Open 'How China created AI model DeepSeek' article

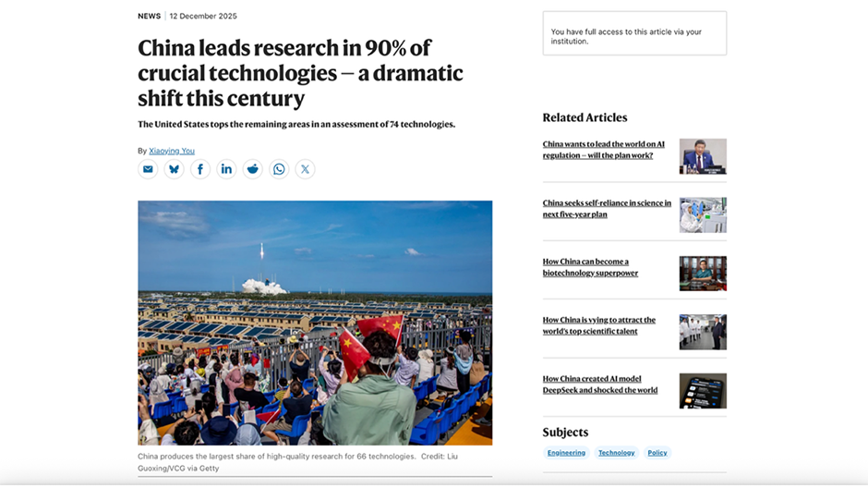click(x=599, y=384)
